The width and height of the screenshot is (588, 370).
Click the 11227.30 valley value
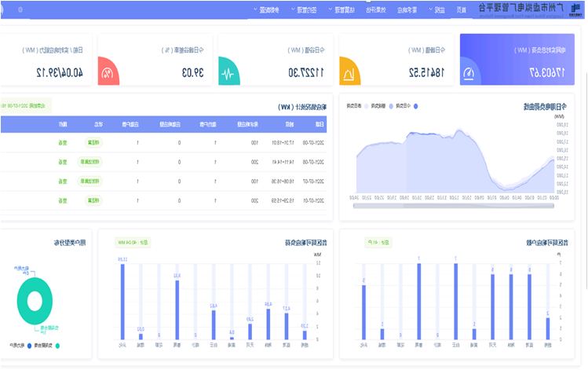[306, 72]
